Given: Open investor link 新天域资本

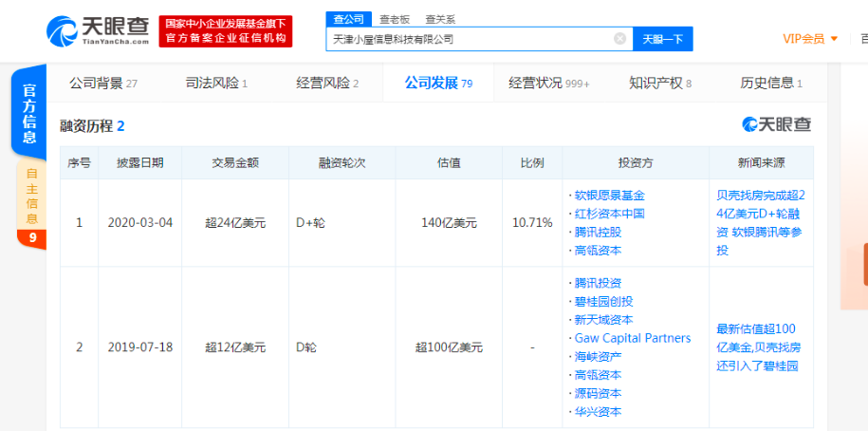Looking at the screenshot, I should tap(603, 320).
